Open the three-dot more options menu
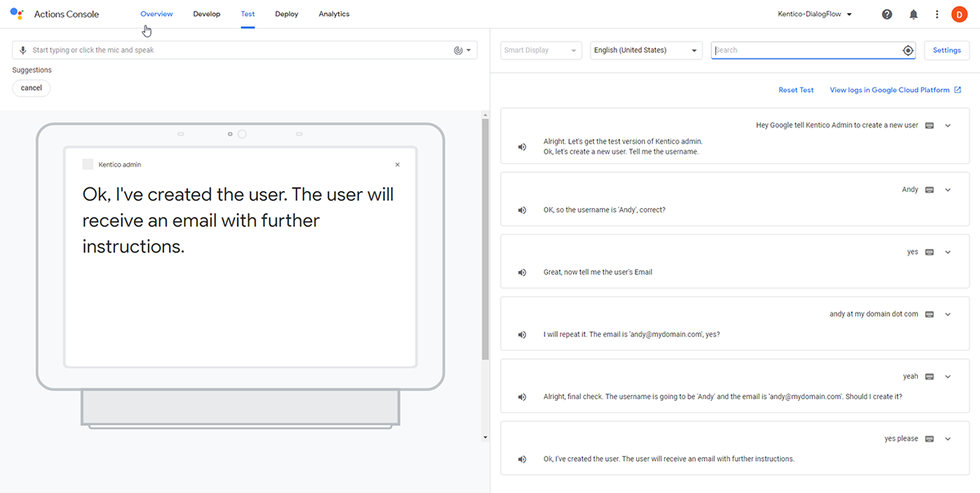The image size is (980, 493). (x=937, y=15)
